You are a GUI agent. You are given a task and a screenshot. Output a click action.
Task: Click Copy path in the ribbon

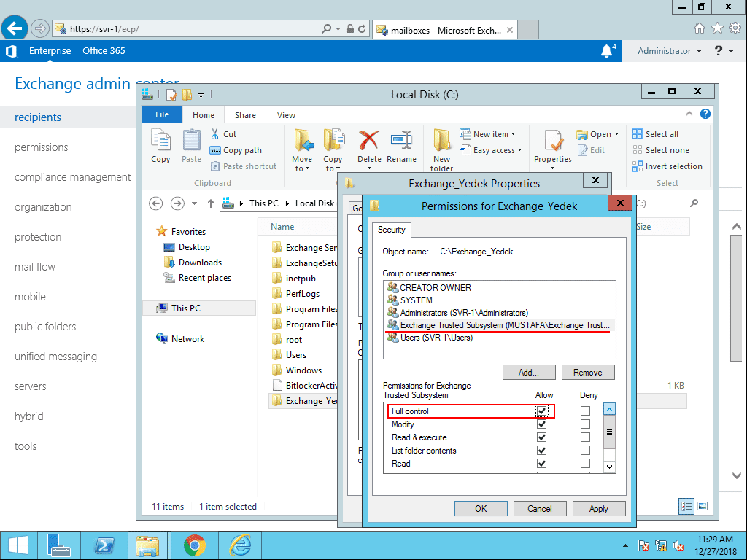pyautogui.click(x=236, y=150)
